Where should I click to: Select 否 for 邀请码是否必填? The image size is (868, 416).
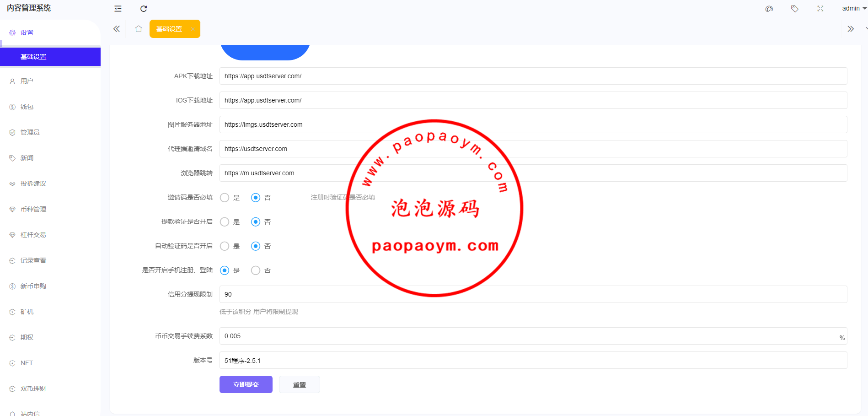tap(256, 198)
